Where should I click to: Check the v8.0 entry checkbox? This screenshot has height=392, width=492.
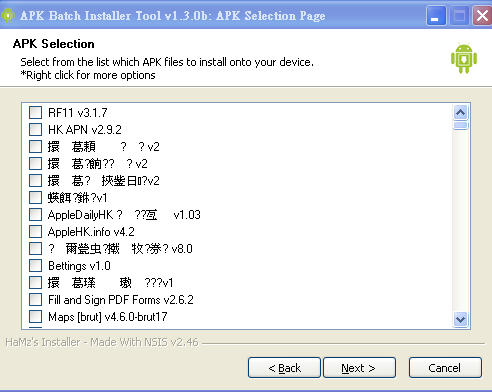pos(35,249)
